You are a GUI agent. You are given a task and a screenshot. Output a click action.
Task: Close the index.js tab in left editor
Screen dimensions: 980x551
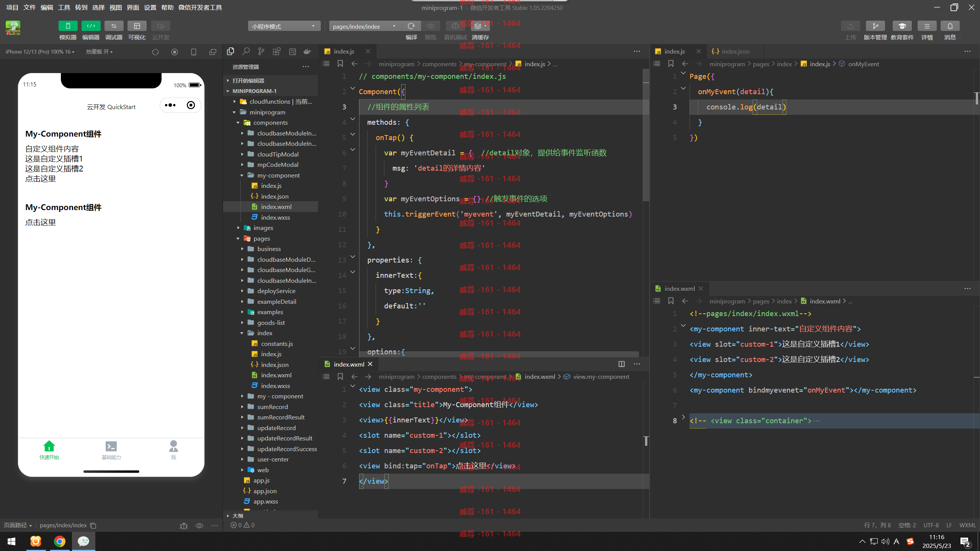point(368,51)
